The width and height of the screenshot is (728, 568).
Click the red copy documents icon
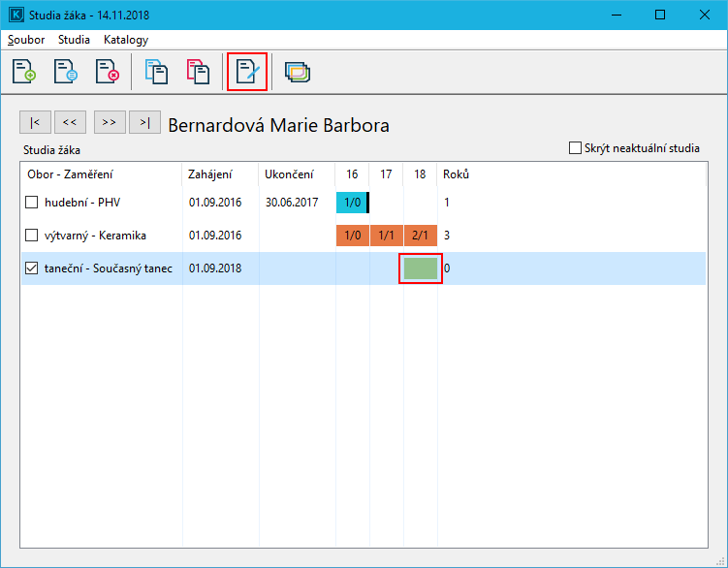(x=198, y=73)
